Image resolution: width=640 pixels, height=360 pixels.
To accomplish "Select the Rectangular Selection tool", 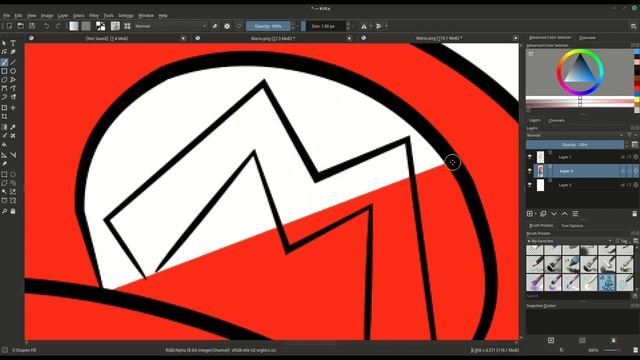I will (x=4, y=174).
